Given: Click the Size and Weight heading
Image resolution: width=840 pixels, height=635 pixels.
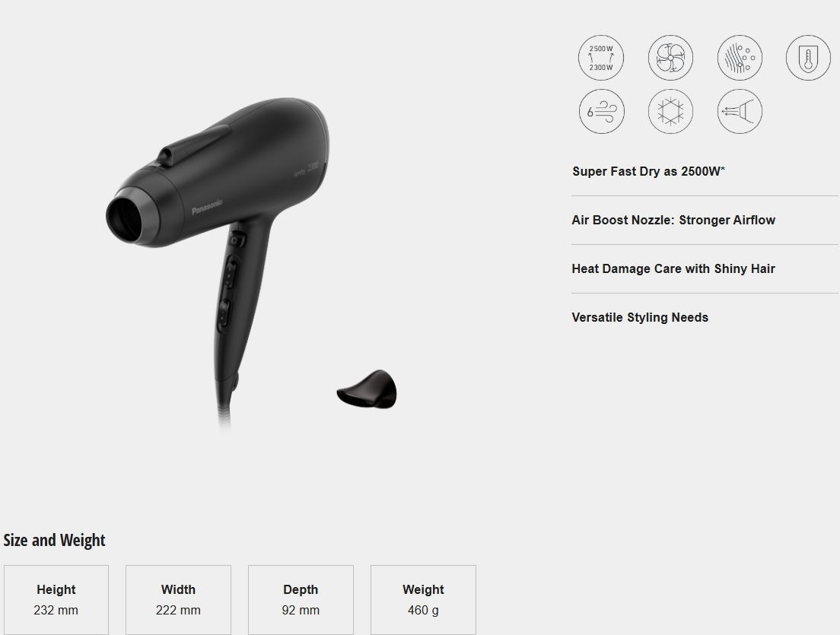Looking at the screenshot, I should coord(54,540).
